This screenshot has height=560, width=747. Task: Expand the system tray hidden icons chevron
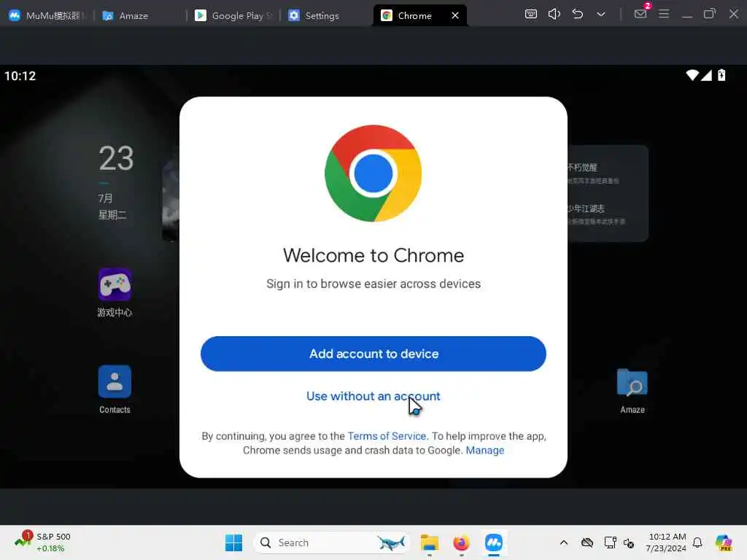tap(564, 542)
